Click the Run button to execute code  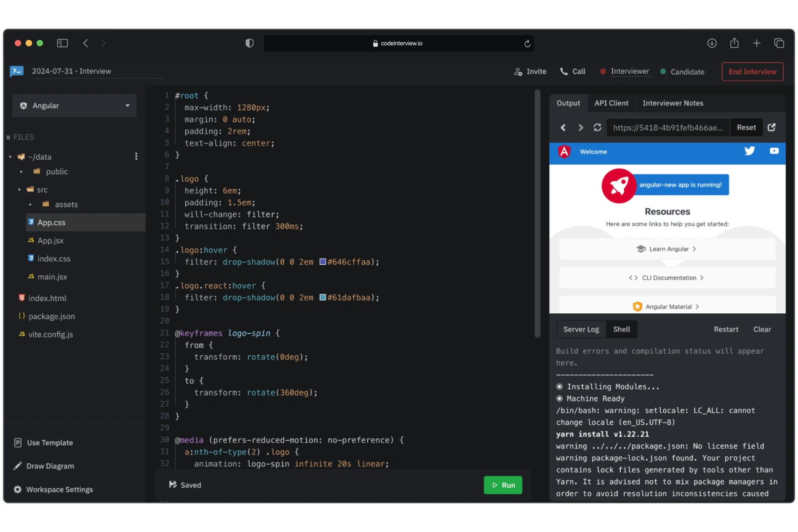[x=502, y=485]
